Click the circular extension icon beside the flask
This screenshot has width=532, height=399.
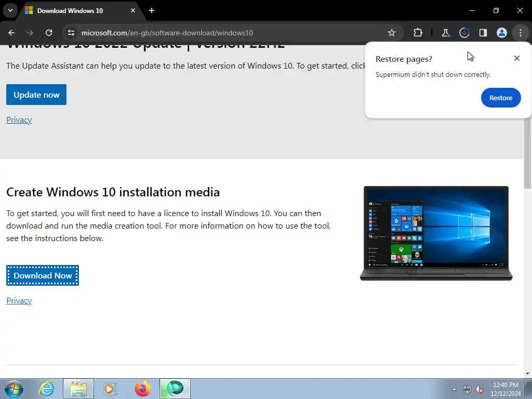464,33
